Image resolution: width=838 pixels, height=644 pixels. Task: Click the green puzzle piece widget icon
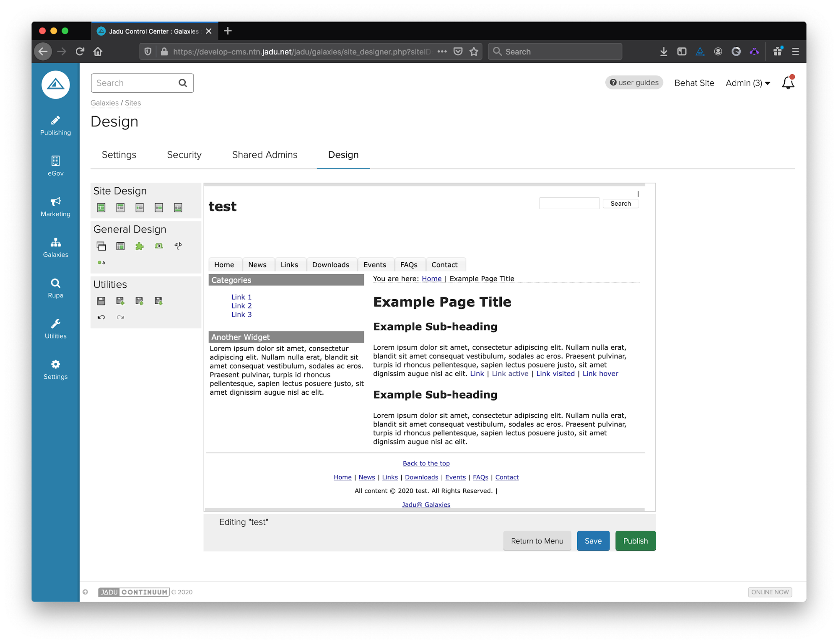(139, 246)
